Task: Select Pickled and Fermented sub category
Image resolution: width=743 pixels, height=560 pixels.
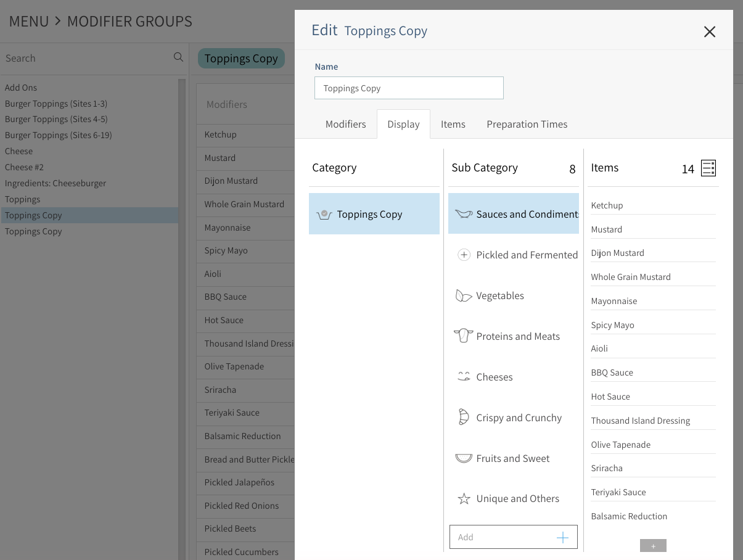Action: coord(514,255)
